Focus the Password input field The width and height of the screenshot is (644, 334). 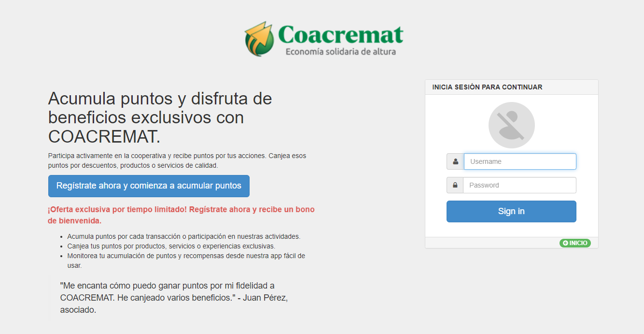pos(519,185)
